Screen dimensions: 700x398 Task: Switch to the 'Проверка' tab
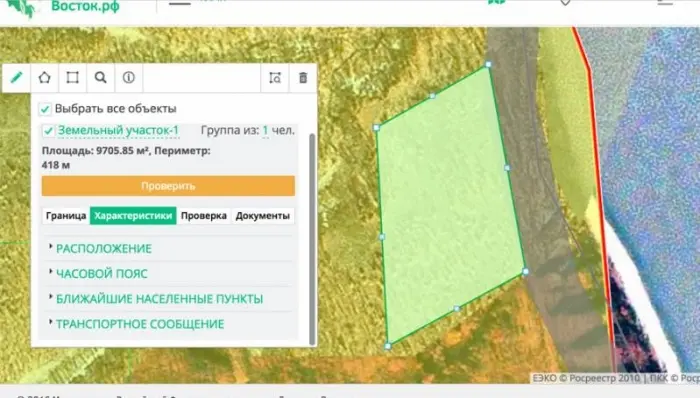(x=204, y=216)
